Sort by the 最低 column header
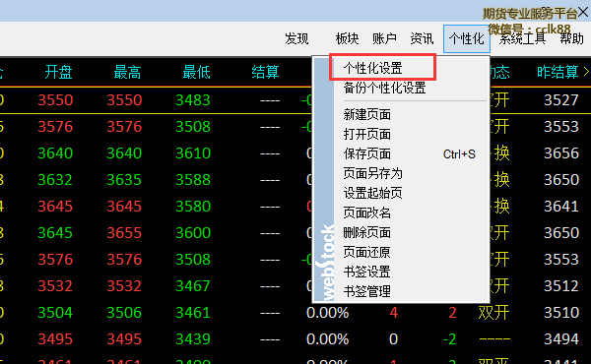The height and width of the screenshot is (364, 591). [196, 72]
